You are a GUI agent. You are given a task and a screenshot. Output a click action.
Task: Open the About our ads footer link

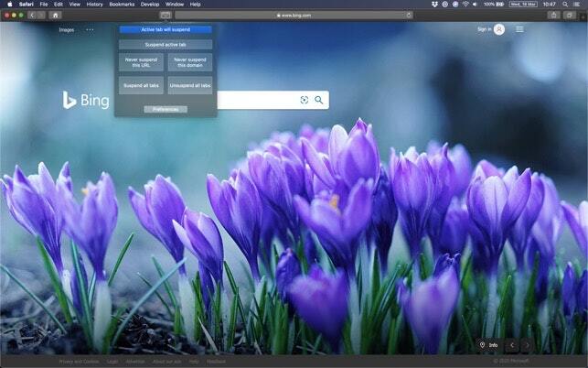(166, 362)
